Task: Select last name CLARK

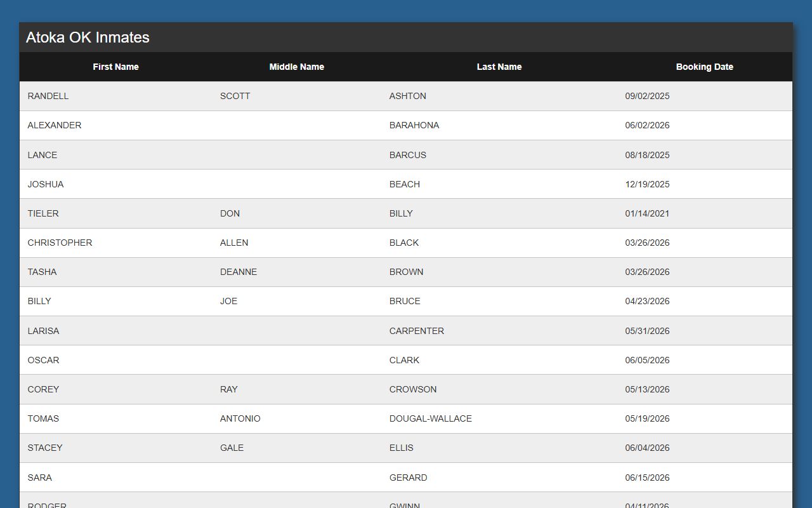Action: [404, 360]
